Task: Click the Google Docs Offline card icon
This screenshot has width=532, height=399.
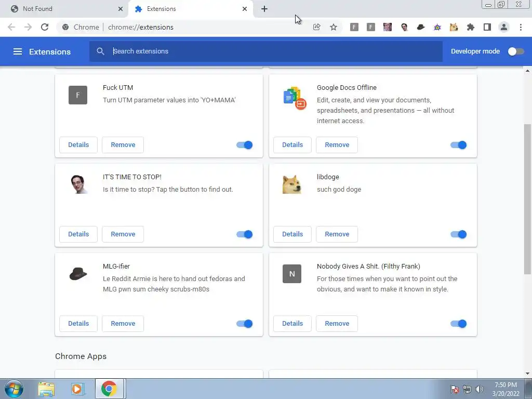Action: point(295,98)
